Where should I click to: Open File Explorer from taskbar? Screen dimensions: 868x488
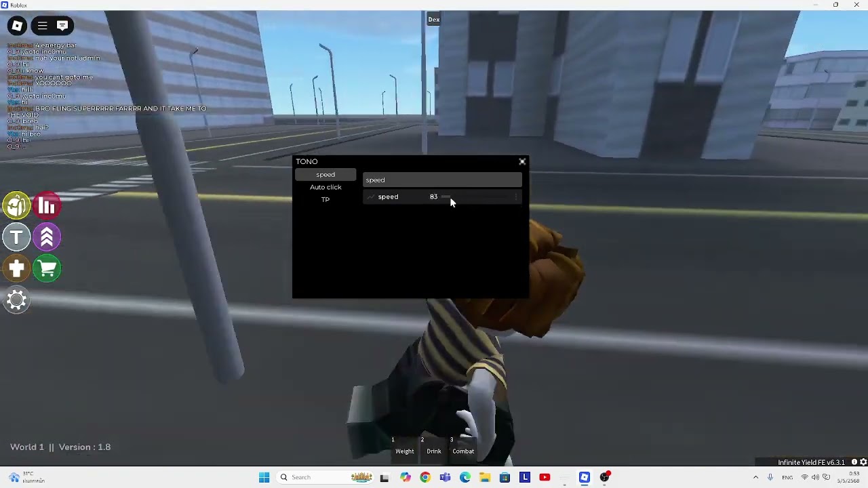click(485, 477)
